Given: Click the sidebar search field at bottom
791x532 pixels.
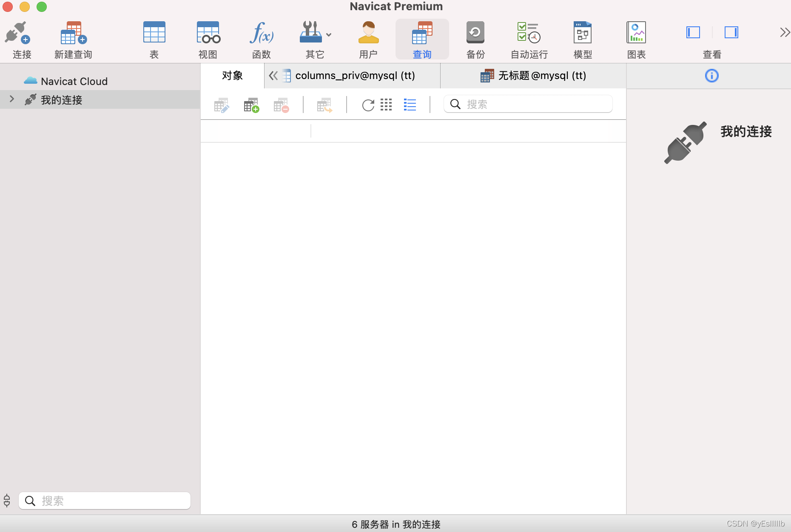Looking at the screenshot, I should [x=105, y=501].
